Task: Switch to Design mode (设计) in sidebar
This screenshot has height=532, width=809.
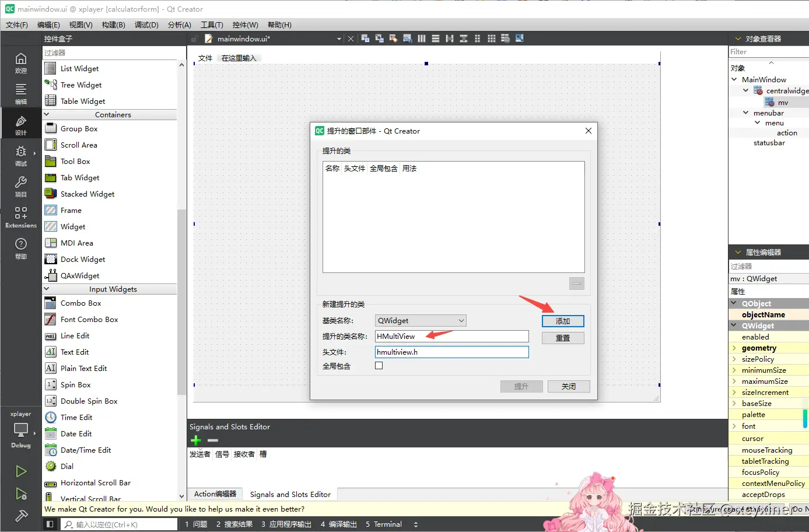Action: (20, 124)
